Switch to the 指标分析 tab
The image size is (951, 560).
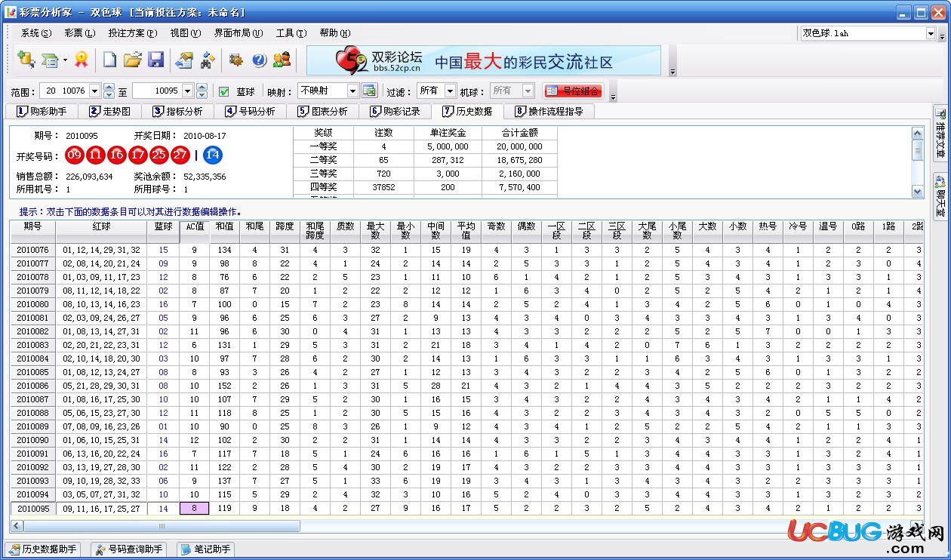pyautogui.click(x=178, y=111)
